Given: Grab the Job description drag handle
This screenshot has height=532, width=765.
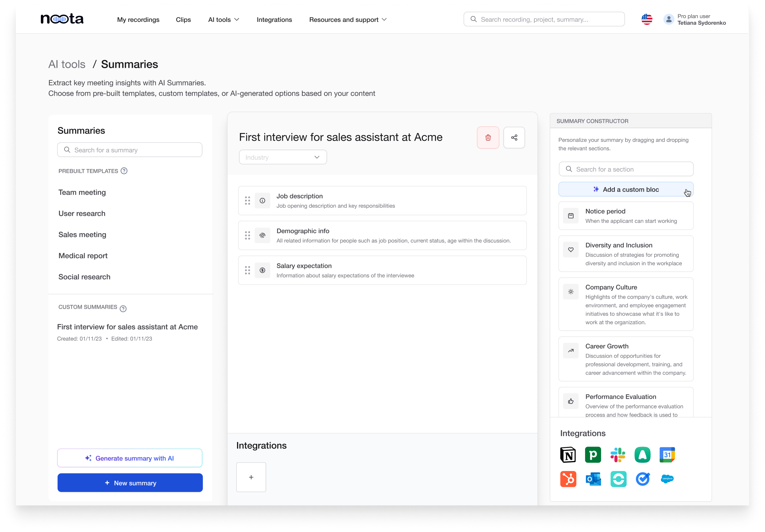Looking at the screenshot, I should [x=248, y=201].
